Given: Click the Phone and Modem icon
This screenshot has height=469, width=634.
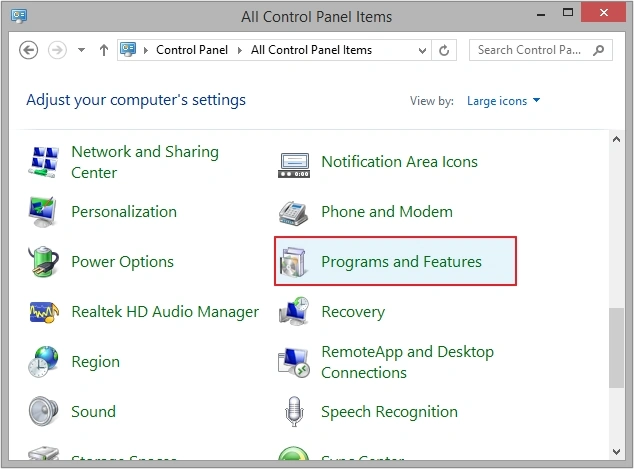Looking at the screenshot, I should tap(294, 212).
